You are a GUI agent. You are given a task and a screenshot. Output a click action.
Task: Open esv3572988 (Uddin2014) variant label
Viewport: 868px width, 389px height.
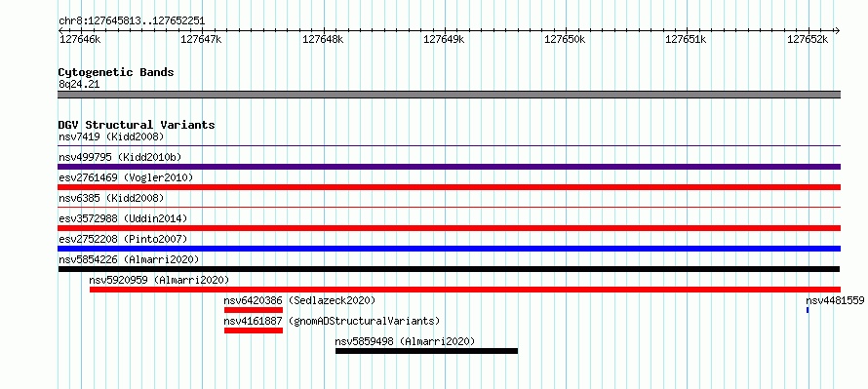pyautogui.click(x=123, y=218)
